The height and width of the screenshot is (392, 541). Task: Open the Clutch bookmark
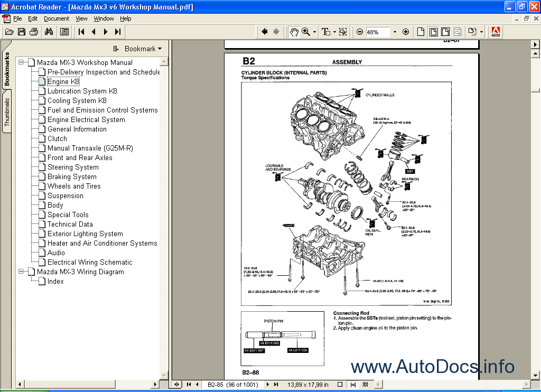coord(57,138)
